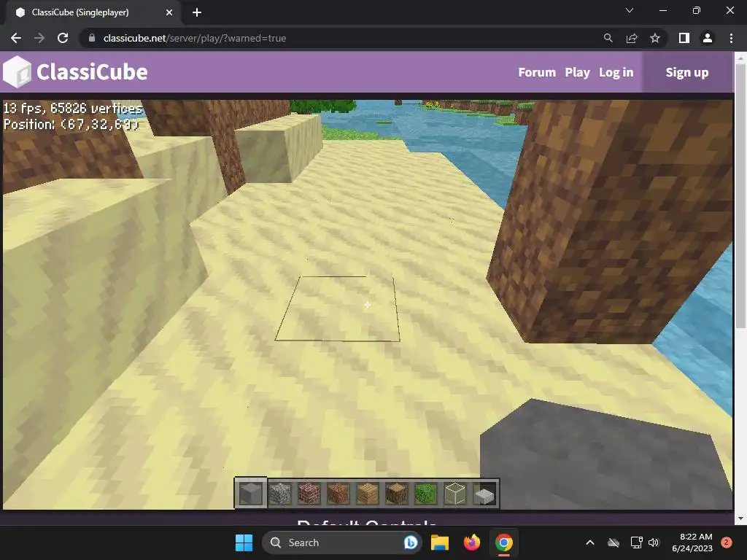Viewport: 747px width, 560px height.
Task: Click the ClassiCube cube logo
Action: click(x=17, y=72)
